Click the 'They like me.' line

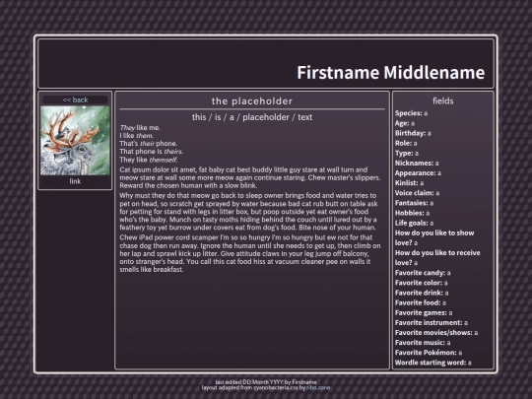click(x=140, y=127)
